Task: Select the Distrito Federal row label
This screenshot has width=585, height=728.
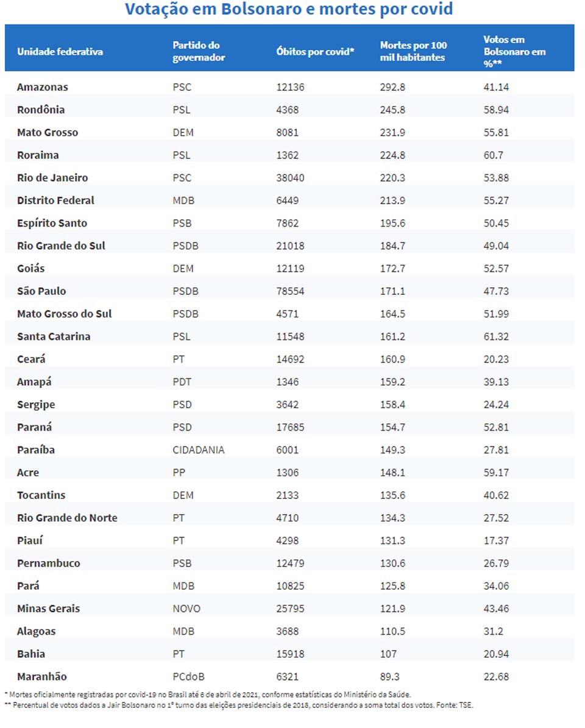Action: tap(55, 200)
